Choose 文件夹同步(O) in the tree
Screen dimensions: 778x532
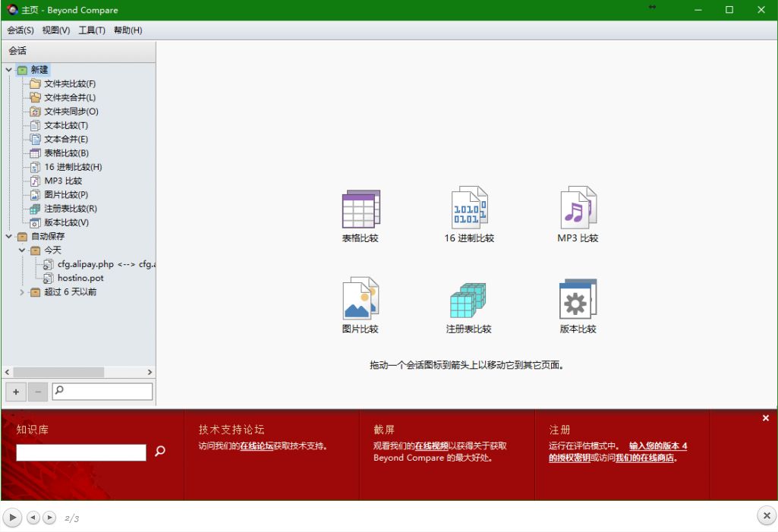[71, 111]
